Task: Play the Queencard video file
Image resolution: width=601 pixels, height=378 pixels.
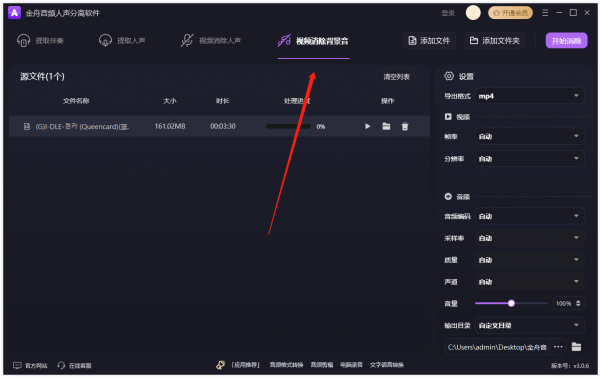Action: coord(367,126)
